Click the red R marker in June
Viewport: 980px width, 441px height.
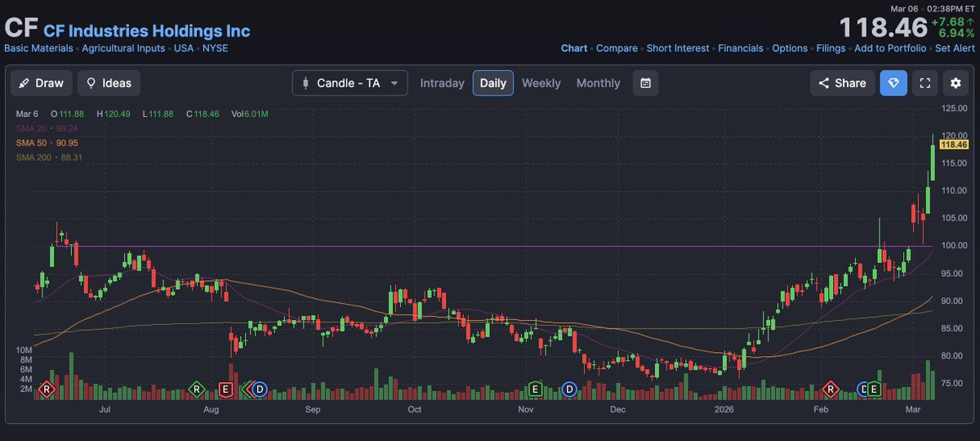pyautogui.click(x=47, y=389)
